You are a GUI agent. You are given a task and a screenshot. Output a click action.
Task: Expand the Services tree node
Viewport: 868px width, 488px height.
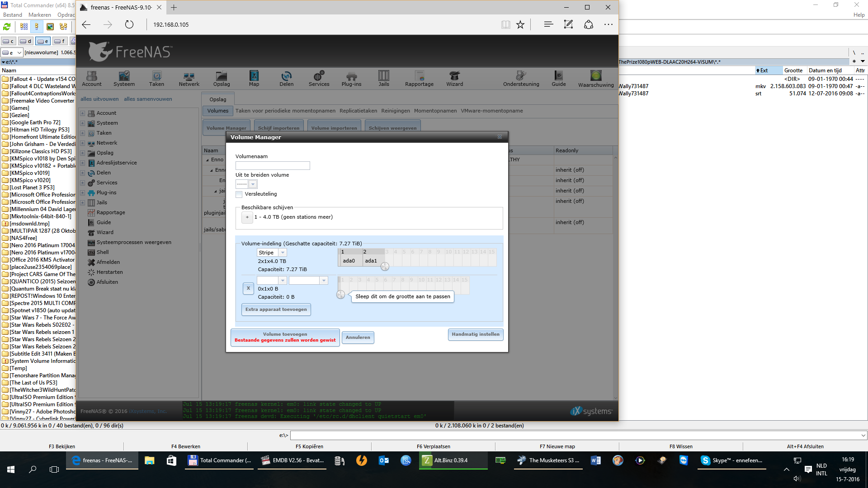(x=83, y=183)
